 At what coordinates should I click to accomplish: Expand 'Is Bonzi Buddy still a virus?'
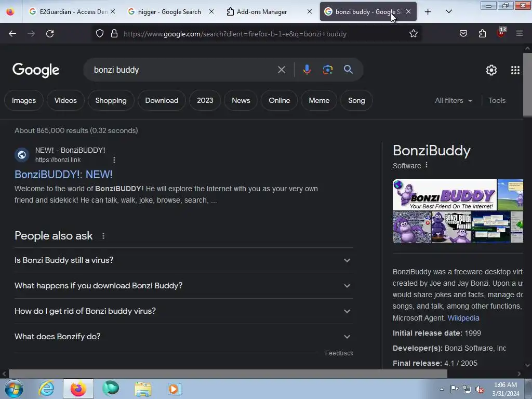click(x=183, y=260)
